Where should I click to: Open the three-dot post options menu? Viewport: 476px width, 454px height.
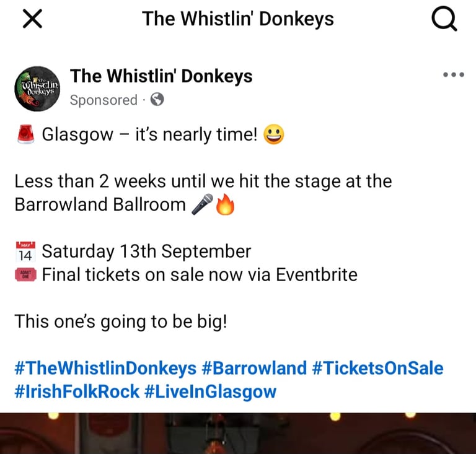point(454,74)
